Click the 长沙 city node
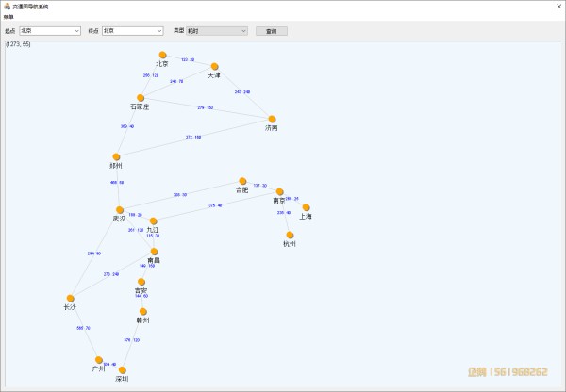 (x=71, y=298)
